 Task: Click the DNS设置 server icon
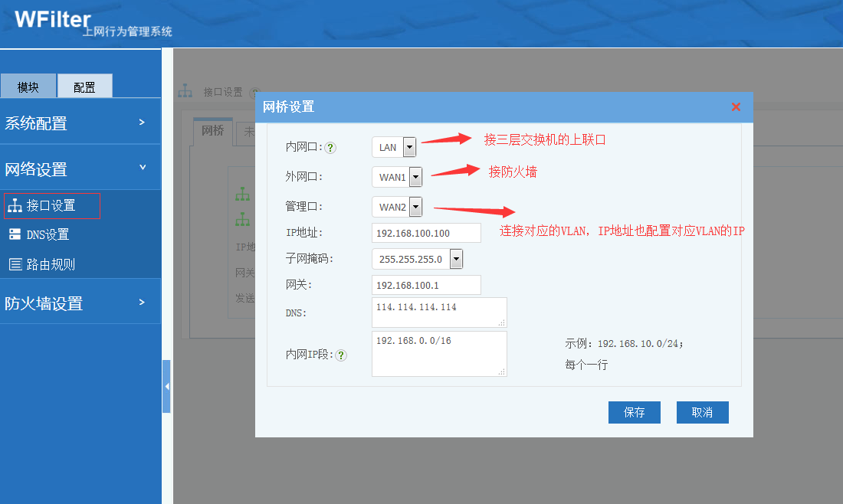(15, 234)
